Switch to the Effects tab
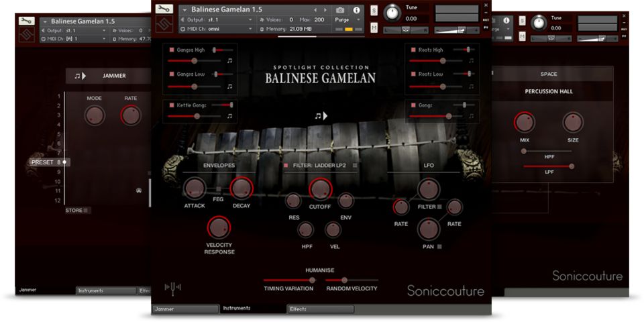The width and height of the screenshot is (644, 322). 321,309
